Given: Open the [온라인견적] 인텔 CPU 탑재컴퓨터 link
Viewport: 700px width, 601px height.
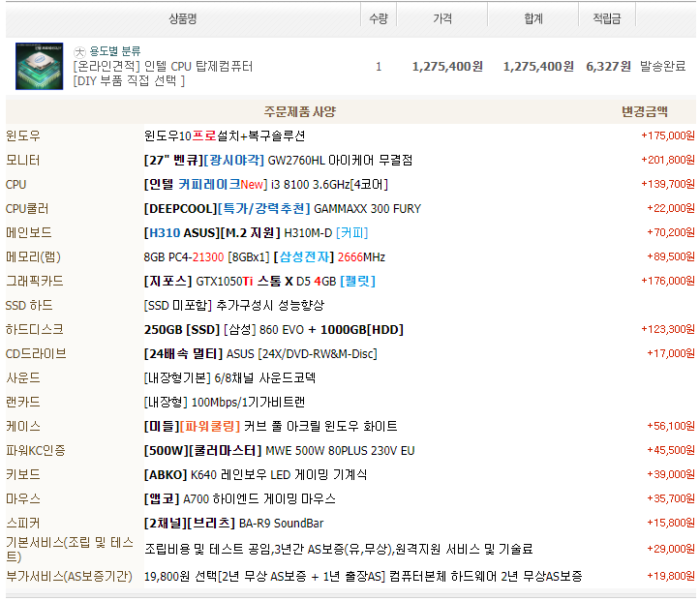Looking at the screenshot, I should [163, 67].
